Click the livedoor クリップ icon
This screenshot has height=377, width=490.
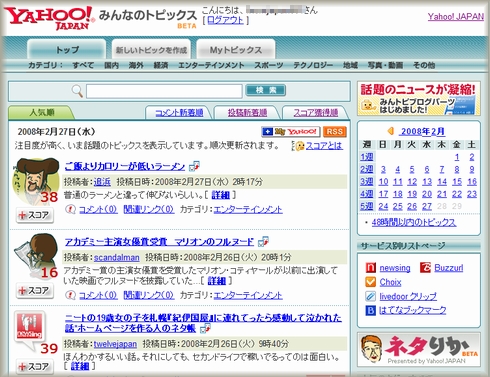pos(370,296)
